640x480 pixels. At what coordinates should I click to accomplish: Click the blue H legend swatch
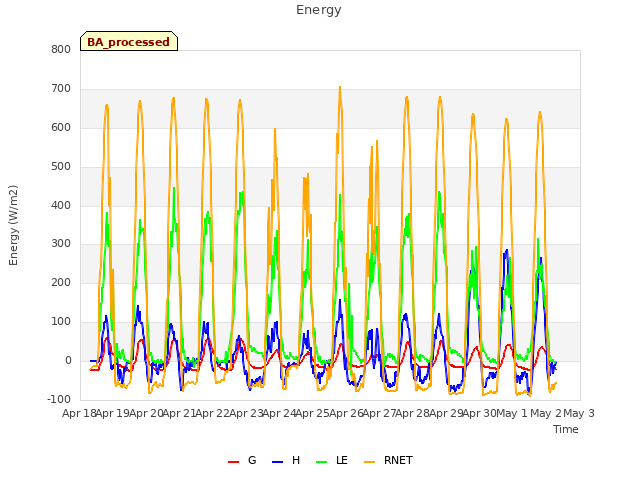[277, 461]
